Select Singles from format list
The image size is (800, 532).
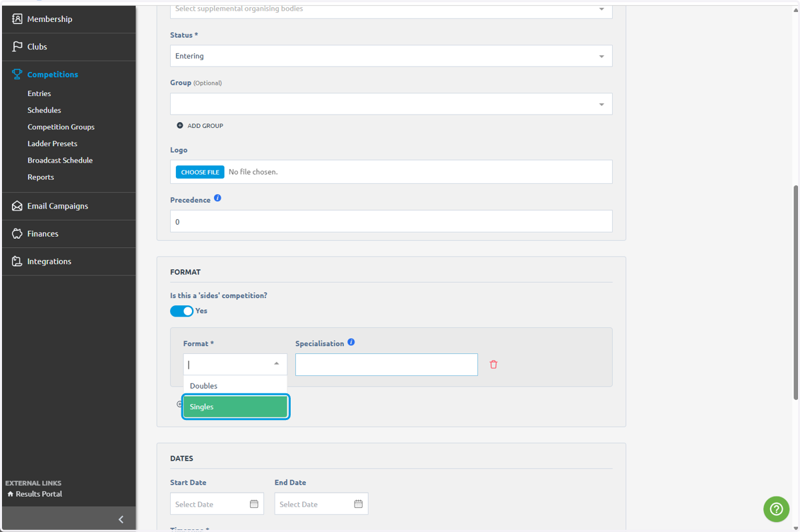click(235, 407)
